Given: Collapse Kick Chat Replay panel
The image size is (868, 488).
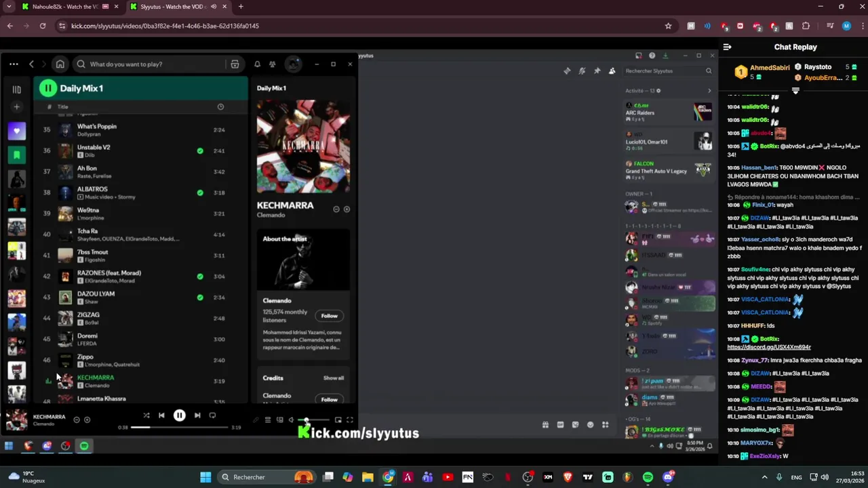Looking at the screenshot, I should pyautogui.click(x=727, y=47).
